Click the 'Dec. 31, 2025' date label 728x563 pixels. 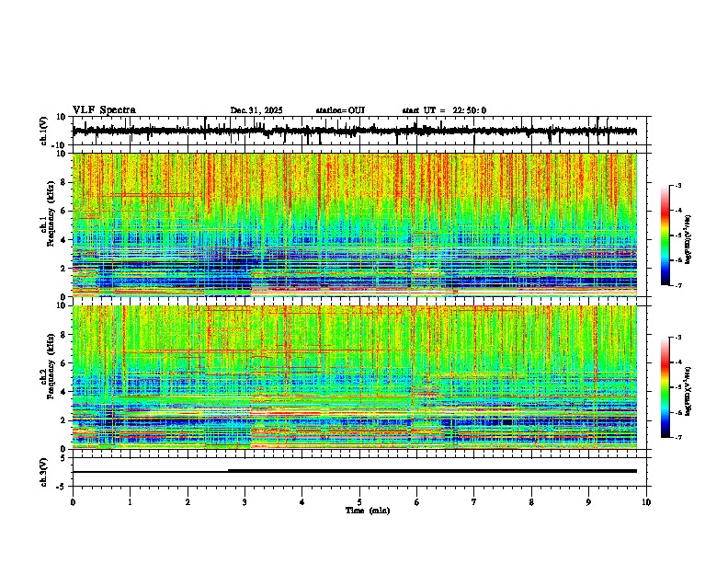pyautogui.click(x=256, y=110)
